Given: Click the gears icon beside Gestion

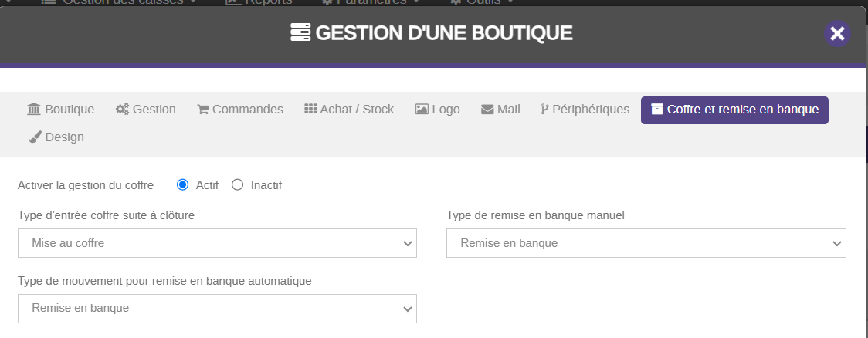Looking at the screenshot, I should (122, 110).
